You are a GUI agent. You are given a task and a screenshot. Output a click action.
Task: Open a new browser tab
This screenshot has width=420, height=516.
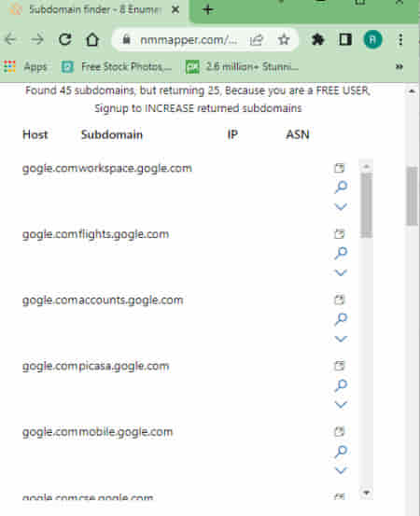(x=208, y=9)
